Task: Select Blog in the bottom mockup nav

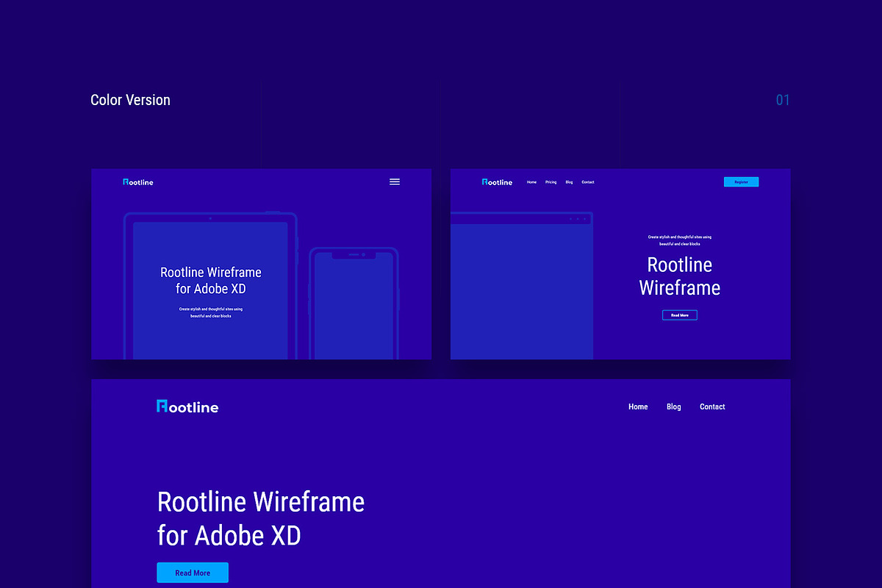Action: (674, 406)
